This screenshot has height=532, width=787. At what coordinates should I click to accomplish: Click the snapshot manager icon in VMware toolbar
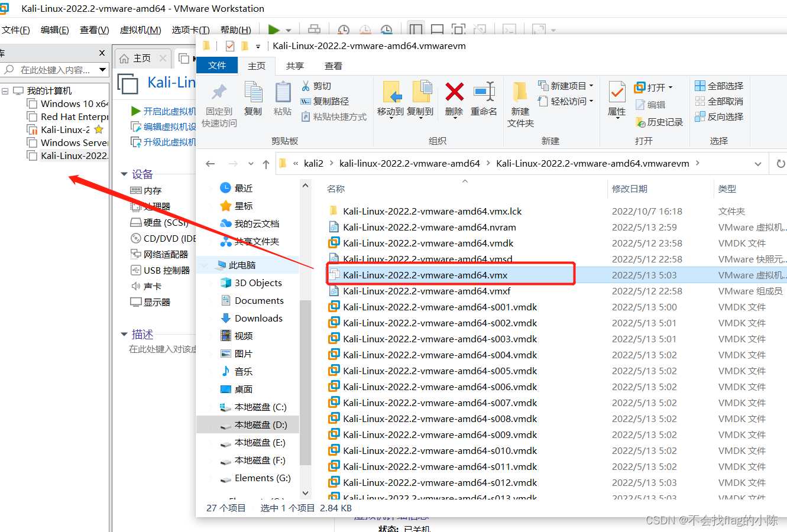click(x=386, y=30)
